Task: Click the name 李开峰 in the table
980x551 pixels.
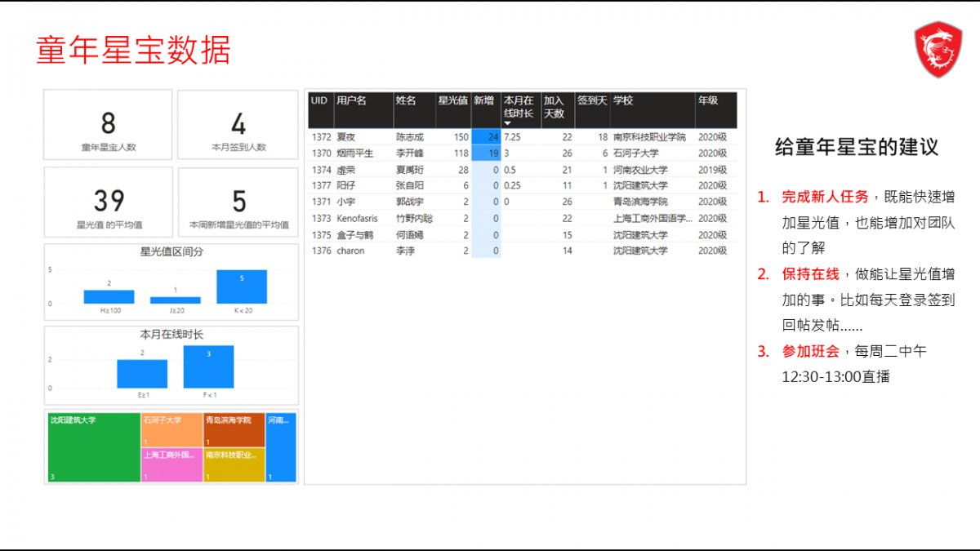Action: tap(410, 153)
